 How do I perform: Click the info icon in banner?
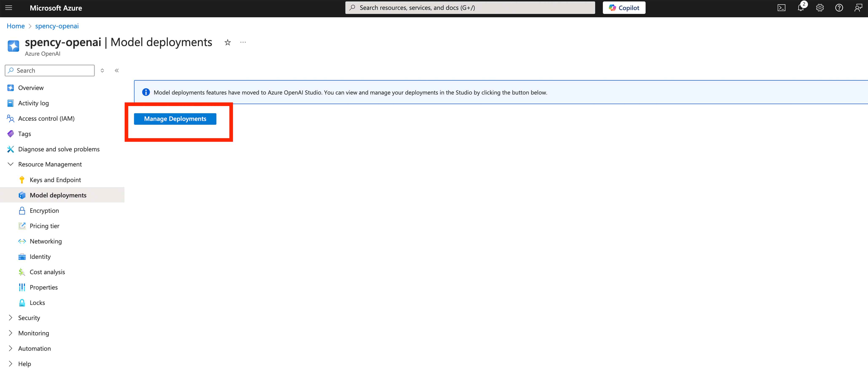(x=146, y=92)
